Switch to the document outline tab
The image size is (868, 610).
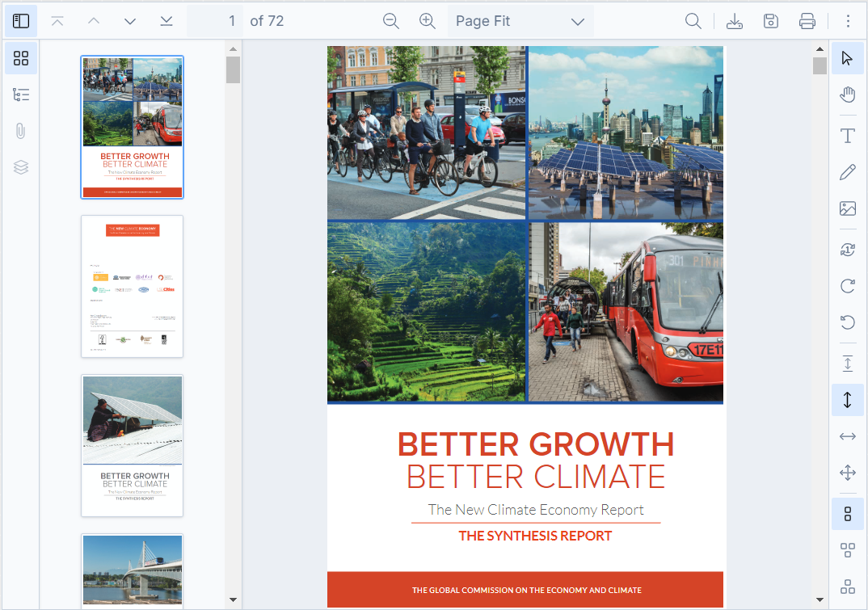(21, 95)
